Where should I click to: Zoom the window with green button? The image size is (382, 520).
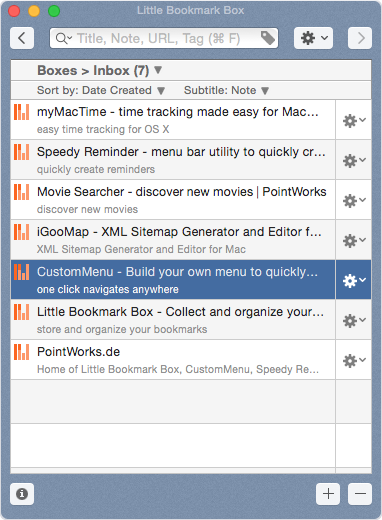pos(54,11)
